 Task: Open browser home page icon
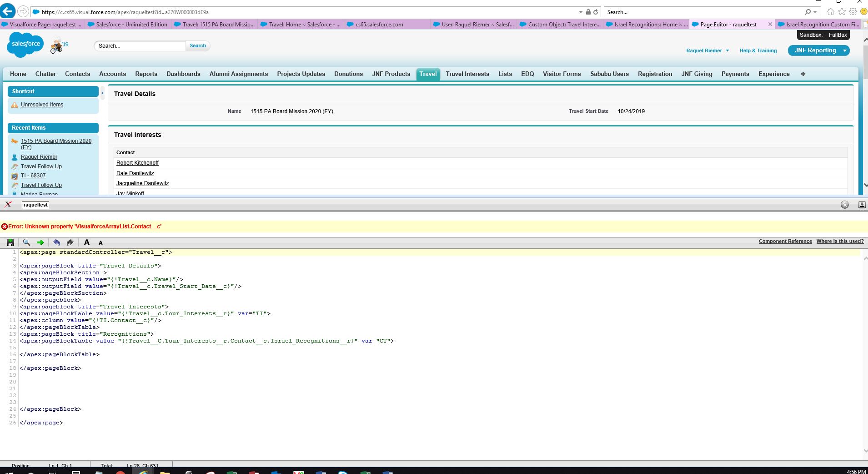831,12
